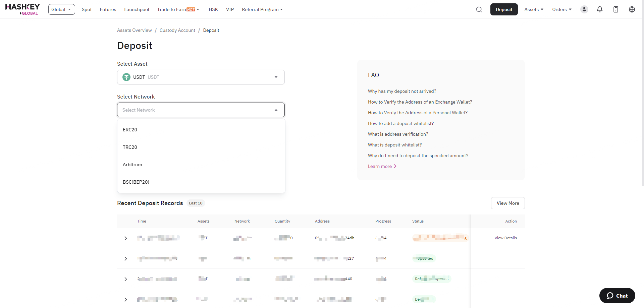Image resolution: width=644 pixels, height=308 pixels.
Task: Click the search magnifier icon
Action: (x=479, y=9)
